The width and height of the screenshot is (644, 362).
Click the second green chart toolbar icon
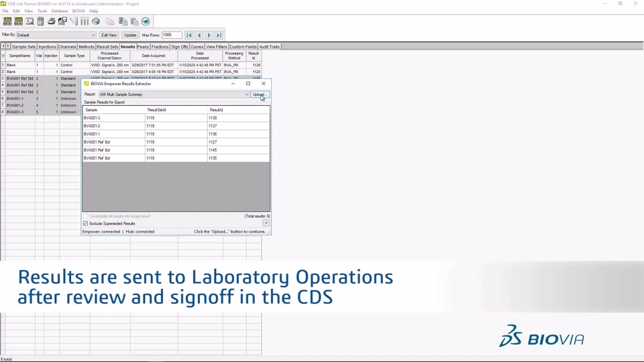(19, 21)
